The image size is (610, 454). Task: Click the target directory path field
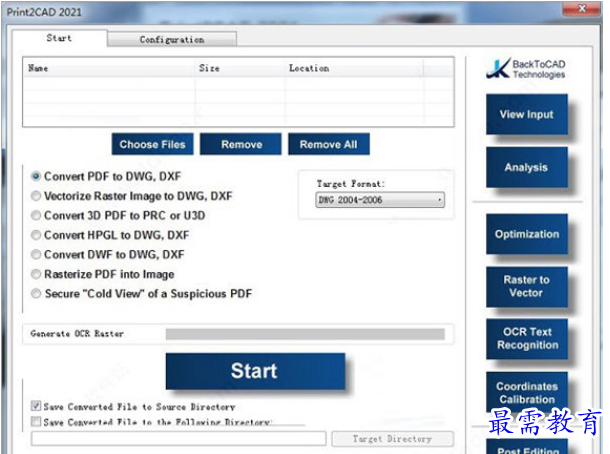coord(179,438)
